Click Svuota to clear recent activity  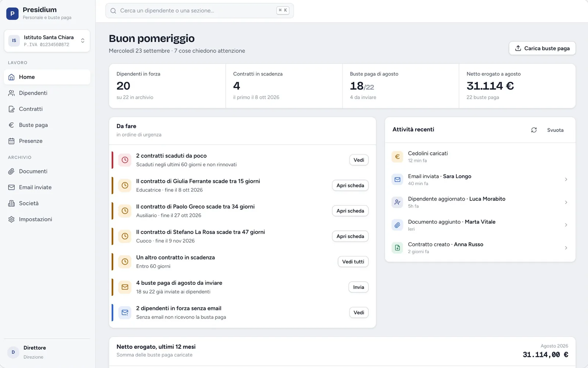pos(555,130)
